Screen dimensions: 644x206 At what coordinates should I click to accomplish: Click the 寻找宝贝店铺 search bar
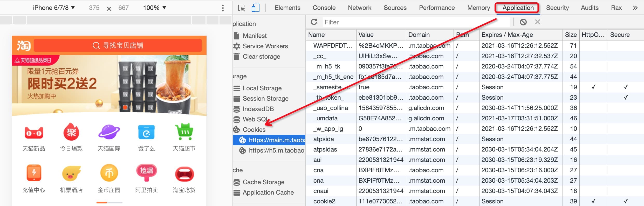pos(118,46)
